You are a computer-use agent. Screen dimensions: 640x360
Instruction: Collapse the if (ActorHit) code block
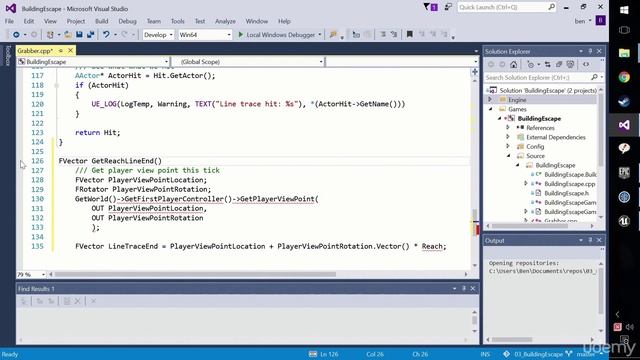(x=57, y=85)
